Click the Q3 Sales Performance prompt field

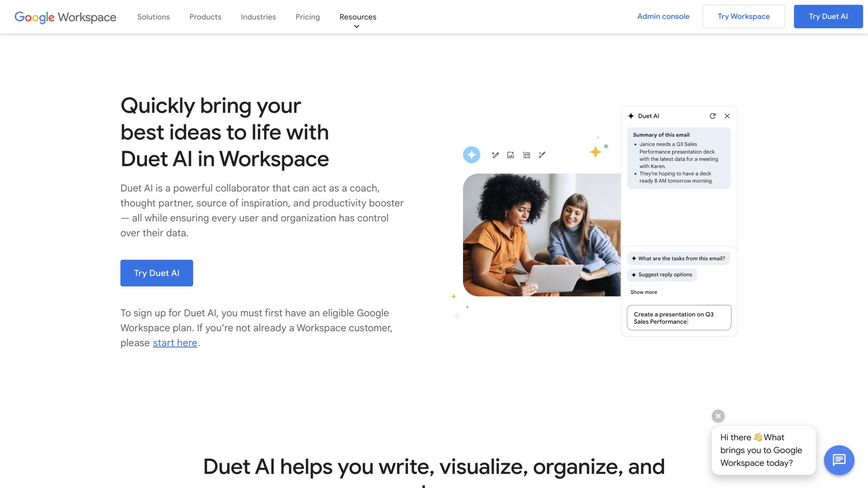coord(678,318)
